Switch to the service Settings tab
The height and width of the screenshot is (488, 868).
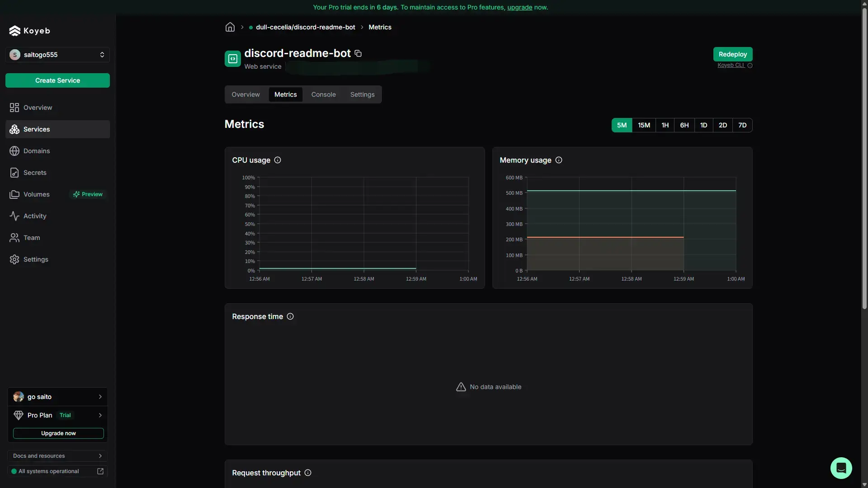pos(363,94)
